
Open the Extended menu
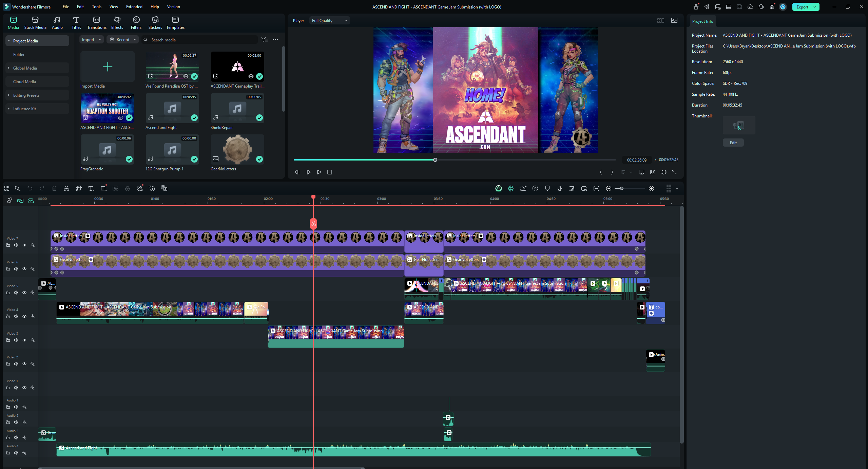(134, 7)
